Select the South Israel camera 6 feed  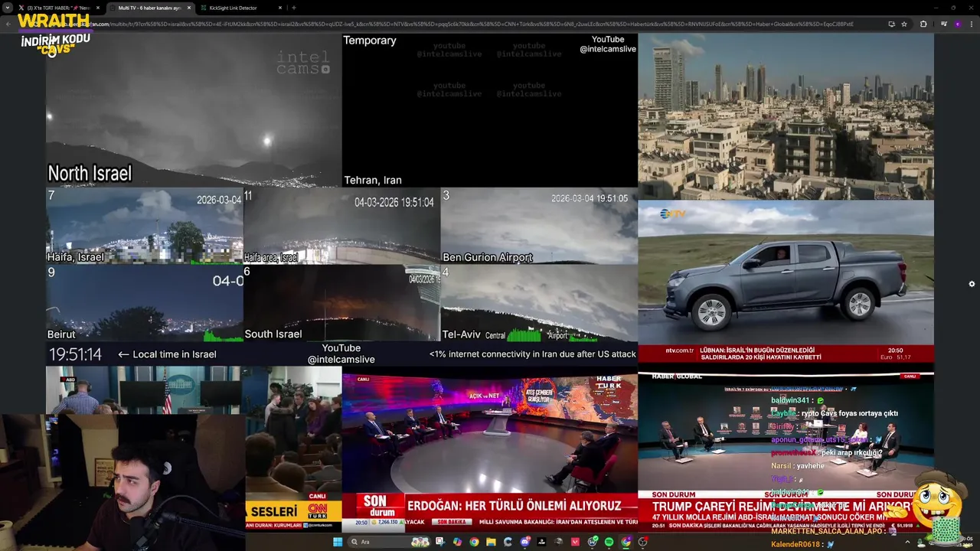[x=341, y=303]
